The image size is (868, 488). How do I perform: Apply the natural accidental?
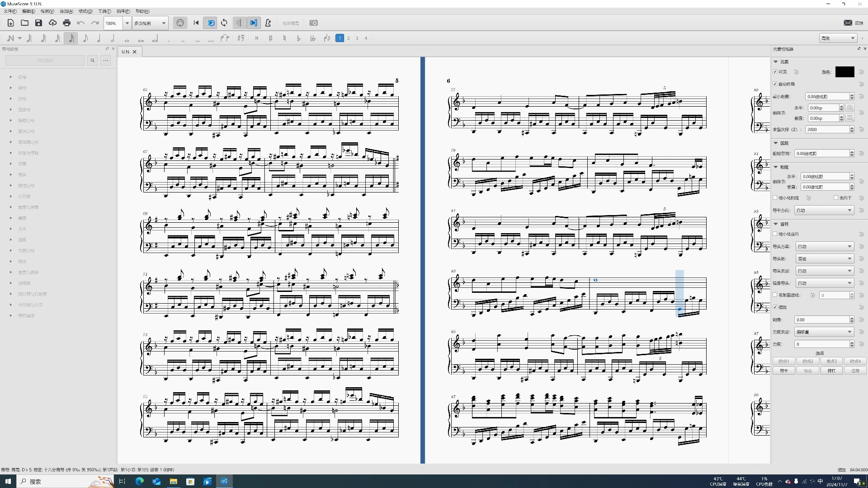click(284, 38)
